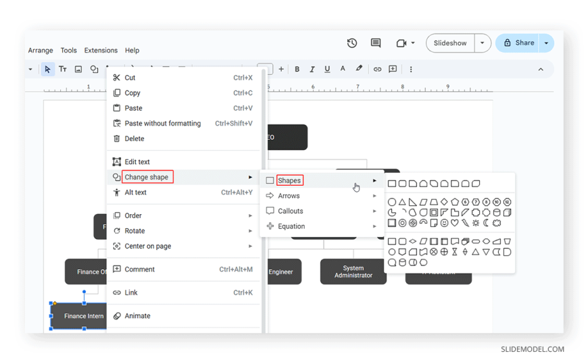Open the Arrange menu
588x364 pixels.
click(41, 50)
